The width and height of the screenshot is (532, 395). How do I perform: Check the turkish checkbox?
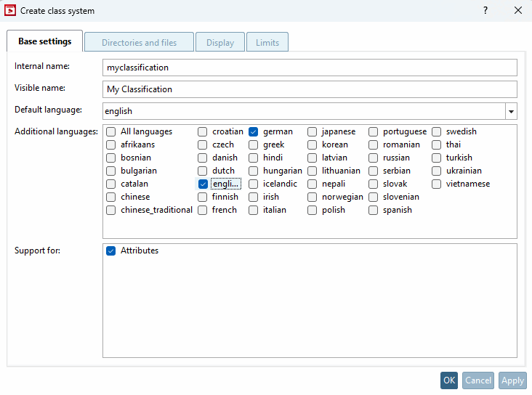coord(437,158)
